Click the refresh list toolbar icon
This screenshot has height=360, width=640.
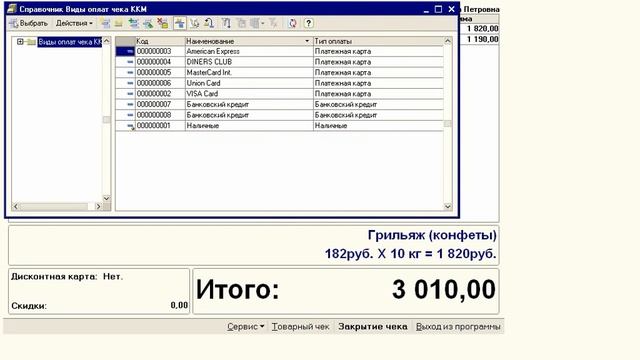click(x=292, y=23)
